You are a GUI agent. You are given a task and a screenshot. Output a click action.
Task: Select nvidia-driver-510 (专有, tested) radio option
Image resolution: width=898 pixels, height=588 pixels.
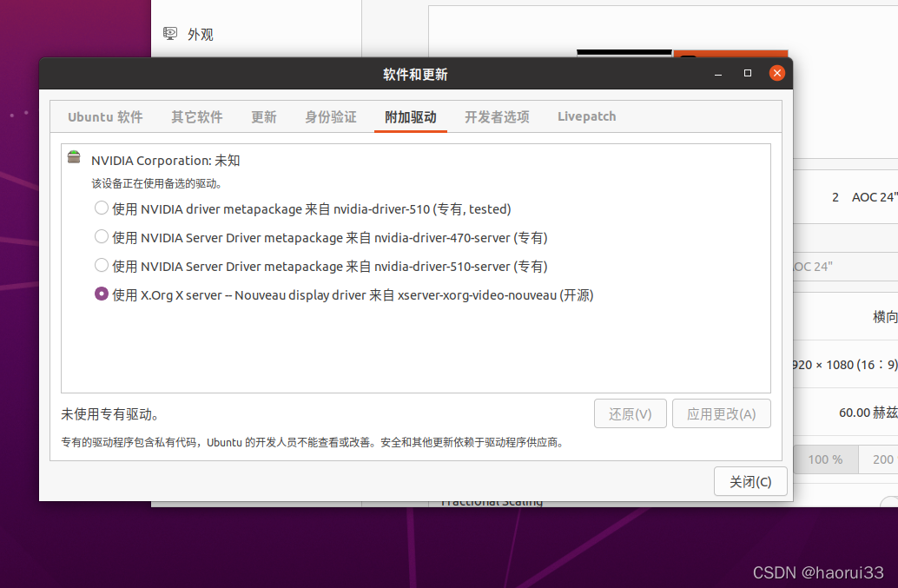[x=102, y=208]
